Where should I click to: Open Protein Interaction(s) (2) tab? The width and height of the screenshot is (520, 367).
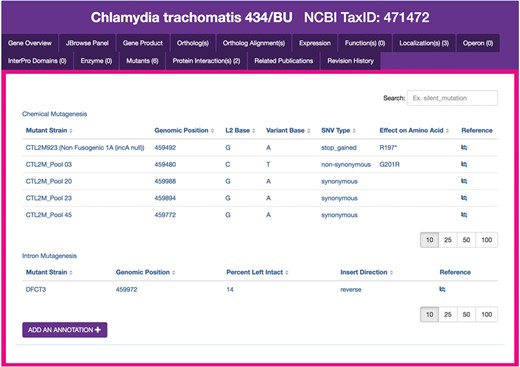206,61
